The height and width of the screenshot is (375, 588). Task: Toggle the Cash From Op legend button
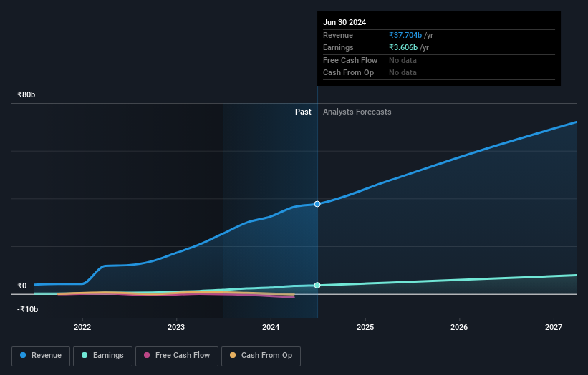pyautogui.click(x=261, y=356)
